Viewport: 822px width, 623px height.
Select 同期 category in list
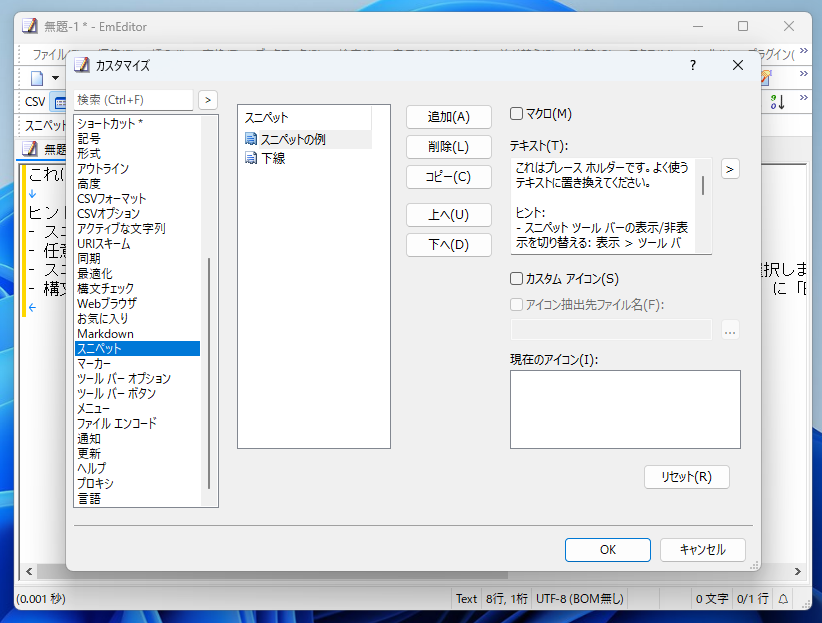pyautogui.click(x=137, y=259)
